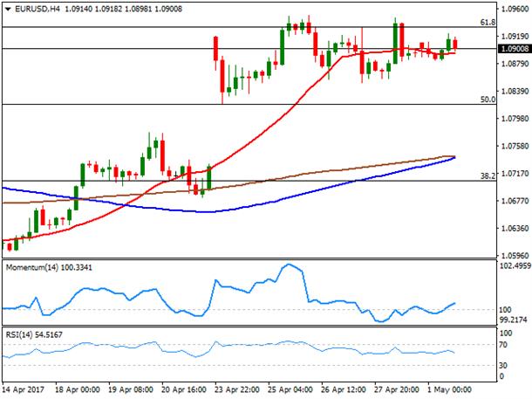532x399 pixels.
Task: Select the EURUSD,H4 symbol title text
Action: [x=38, y=10]
